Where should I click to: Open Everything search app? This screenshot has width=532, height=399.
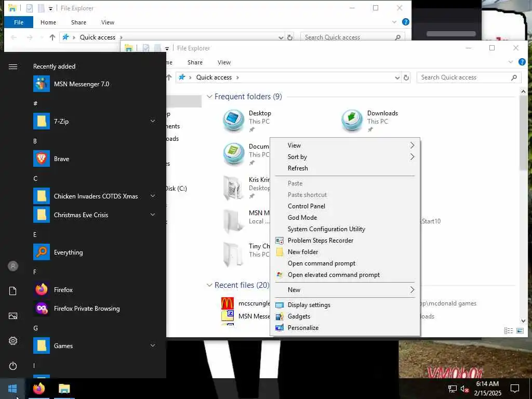[95, 252]
